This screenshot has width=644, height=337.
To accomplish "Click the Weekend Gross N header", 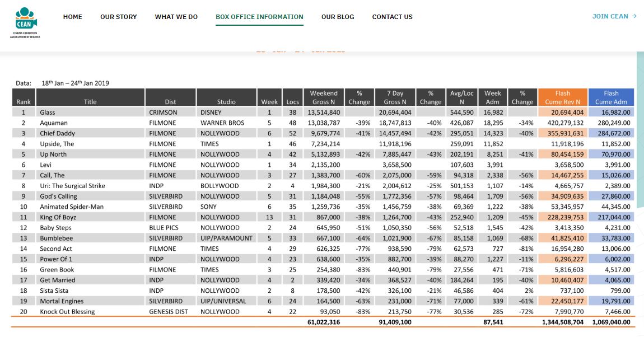I will coord(324,98).
